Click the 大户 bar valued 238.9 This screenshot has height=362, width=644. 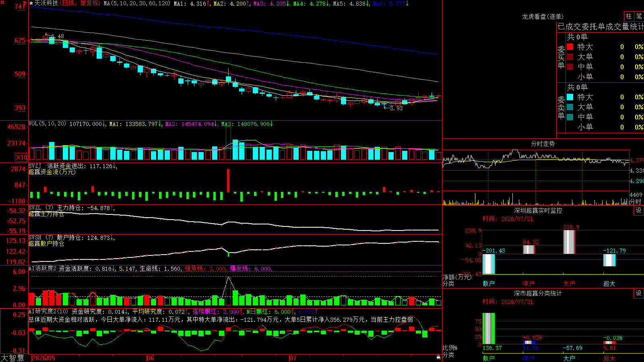click(x=569, y=242)
